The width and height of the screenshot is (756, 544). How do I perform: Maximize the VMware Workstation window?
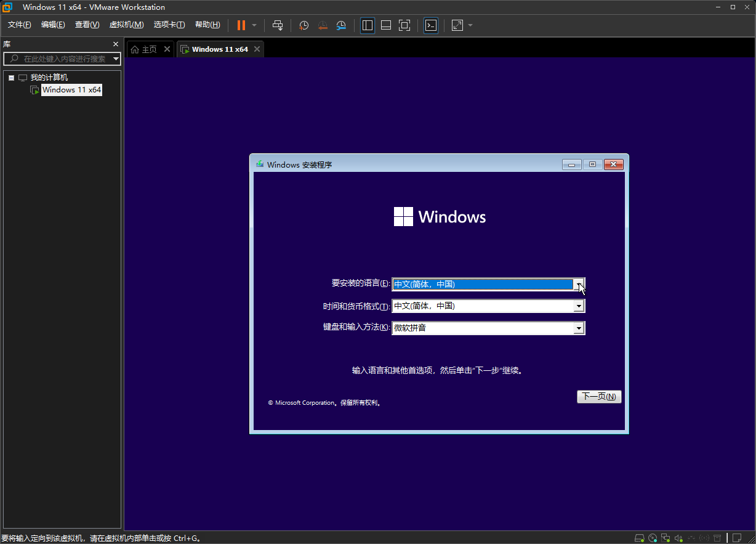tap(733, 7)
